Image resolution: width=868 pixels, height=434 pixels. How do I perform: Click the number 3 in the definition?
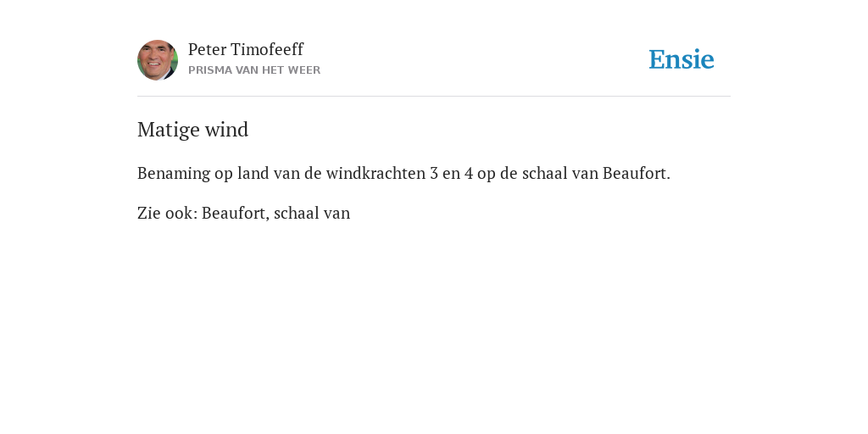(x=435, y=174)
